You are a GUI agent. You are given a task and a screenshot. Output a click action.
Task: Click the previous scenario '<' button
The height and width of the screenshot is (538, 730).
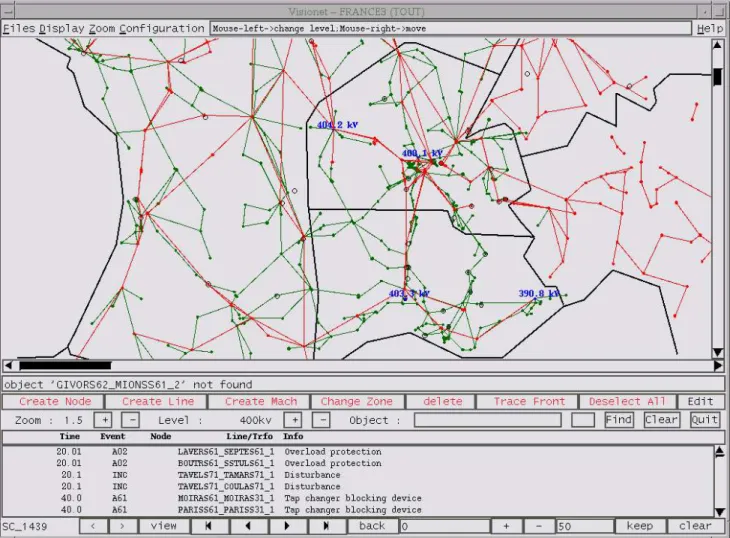(x=93, y=526)
